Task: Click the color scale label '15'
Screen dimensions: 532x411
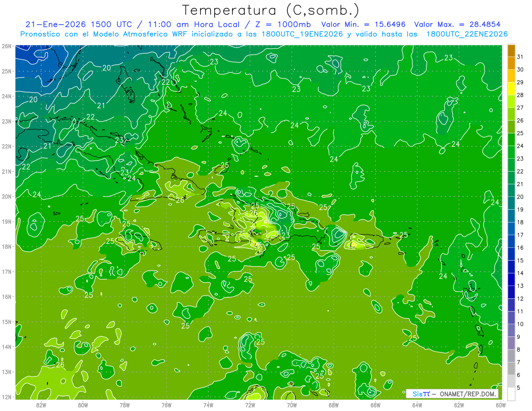Action: click(x=520, y=261)
